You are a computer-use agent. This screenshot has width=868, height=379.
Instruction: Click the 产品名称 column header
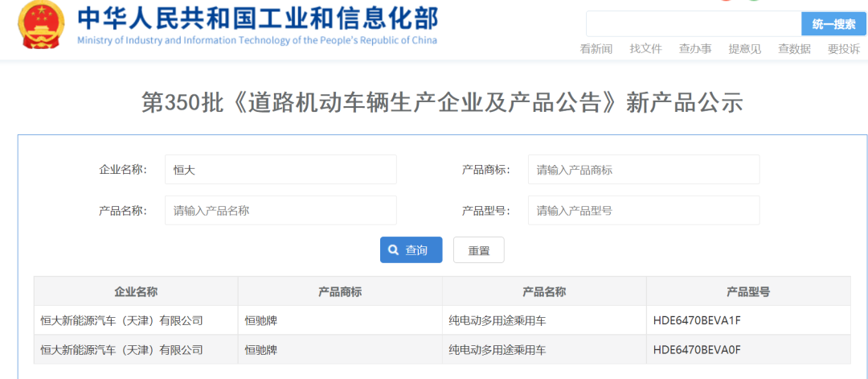pos(544,291)
